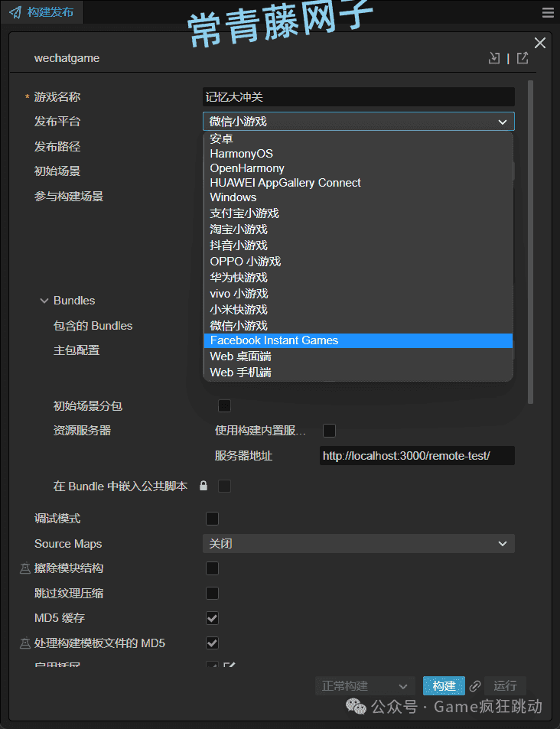Click the 初始场景 label
The height and width of the screenshot is (729, 560).
[x=57, y=171]
